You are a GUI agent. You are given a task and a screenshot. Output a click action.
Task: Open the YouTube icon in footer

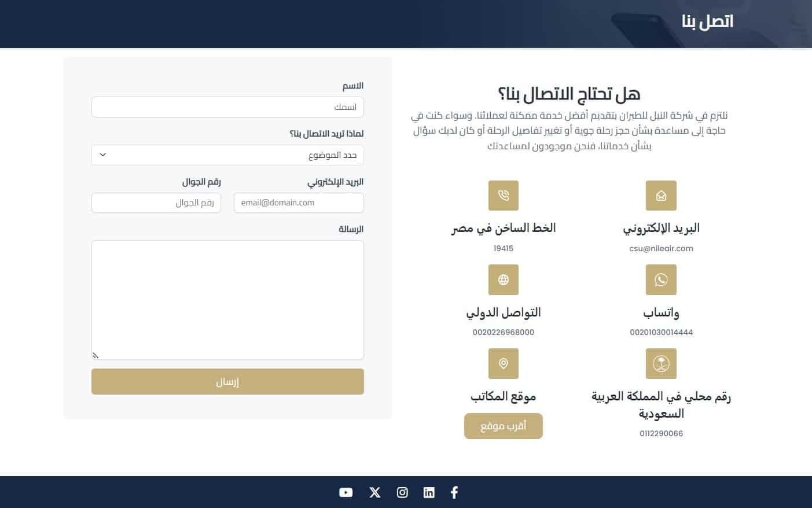click(346, 492)
